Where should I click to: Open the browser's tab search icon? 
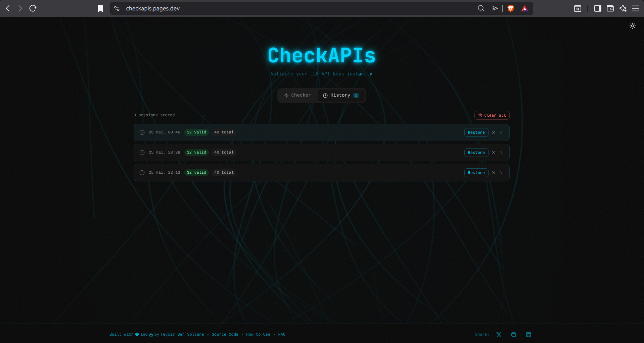578,8
